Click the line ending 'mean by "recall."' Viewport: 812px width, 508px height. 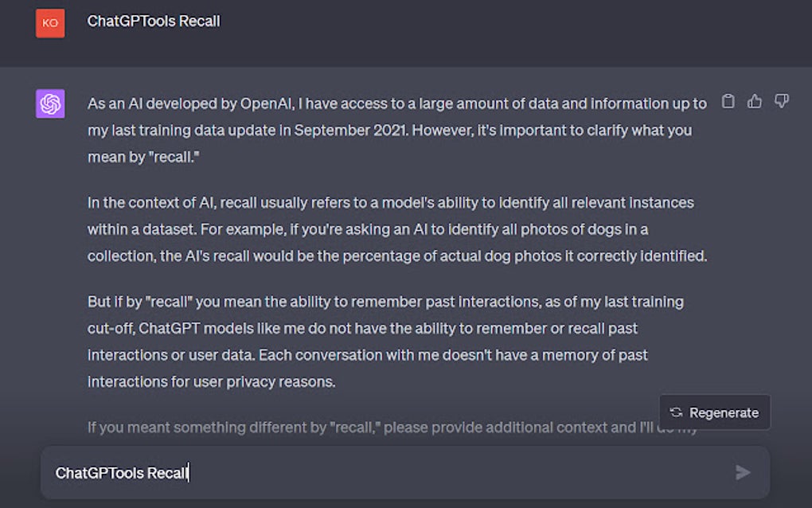click(143, 157)
